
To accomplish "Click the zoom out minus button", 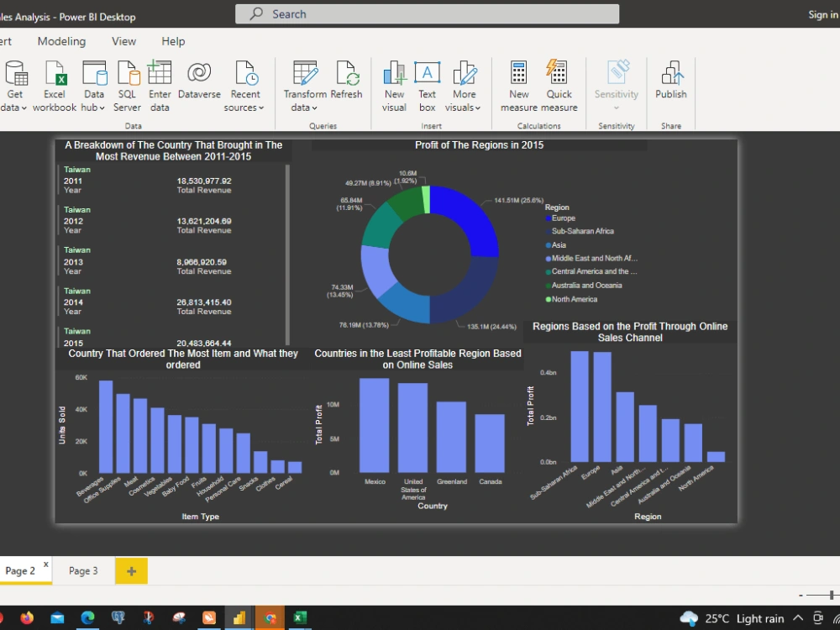I will (801, 596).
